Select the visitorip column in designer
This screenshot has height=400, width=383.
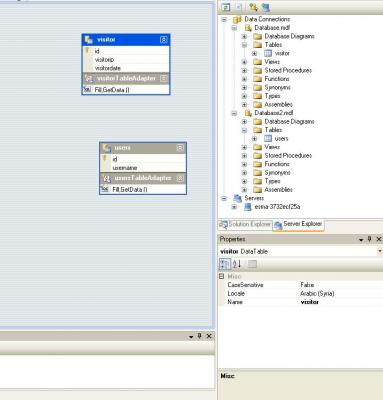click(x=126, y=60)
